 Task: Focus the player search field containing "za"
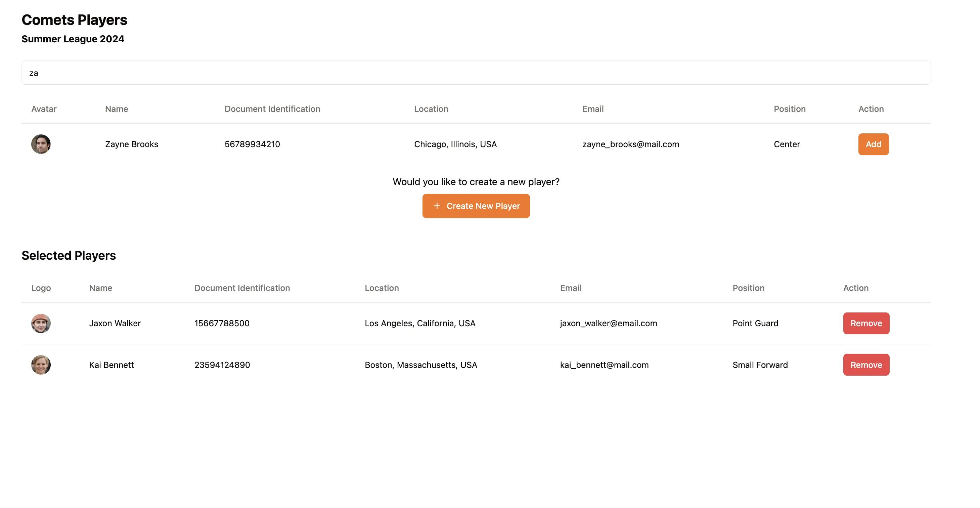coord(476,73)
